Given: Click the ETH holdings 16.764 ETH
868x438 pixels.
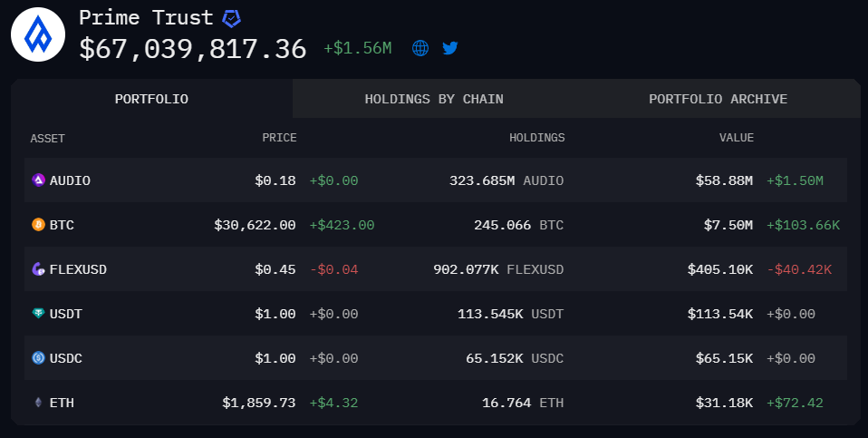Looking at the screenshot, I should 523,403.
